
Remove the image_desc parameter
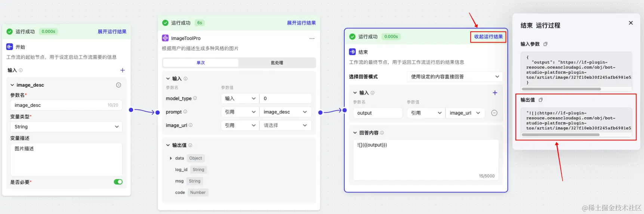point(118,85)
